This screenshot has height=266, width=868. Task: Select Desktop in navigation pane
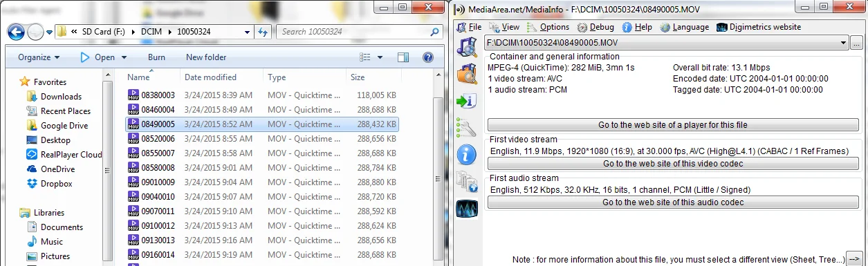tap(55, 140)
